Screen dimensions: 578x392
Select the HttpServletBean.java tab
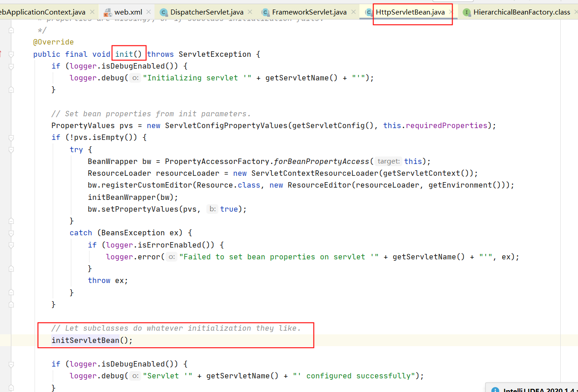point(410,12)
